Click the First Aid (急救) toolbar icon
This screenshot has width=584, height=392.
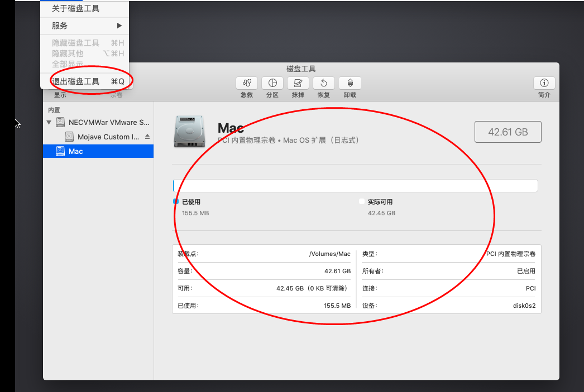pos(247,83)
